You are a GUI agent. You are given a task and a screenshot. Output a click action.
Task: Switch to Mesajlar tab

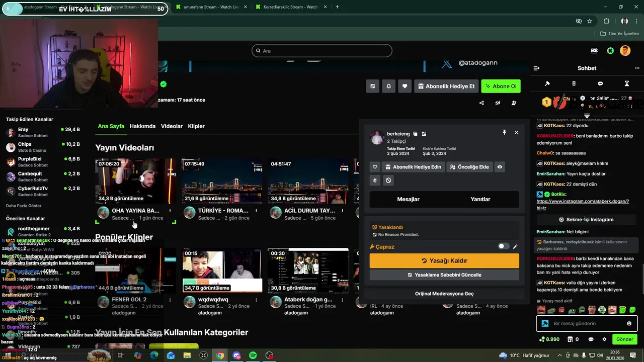point(408,199)
